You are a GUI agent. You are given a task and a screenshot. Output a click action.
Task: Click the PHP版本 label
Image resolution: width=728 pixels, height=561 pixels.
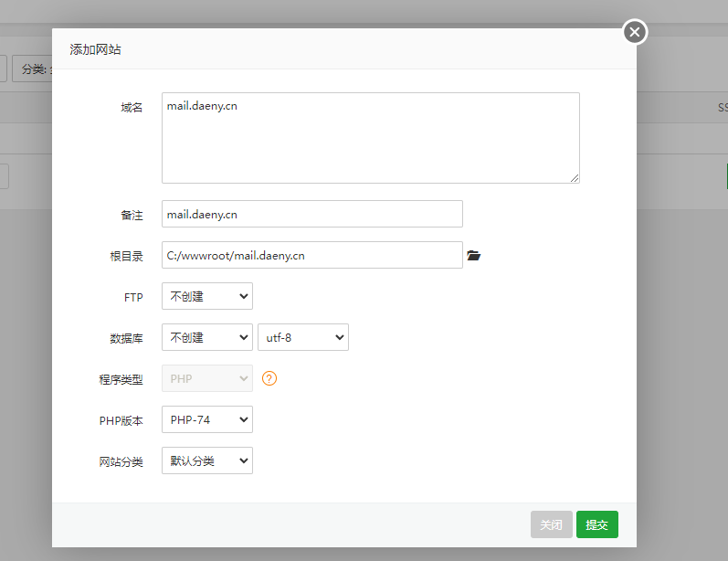click(x=121, y=420)
